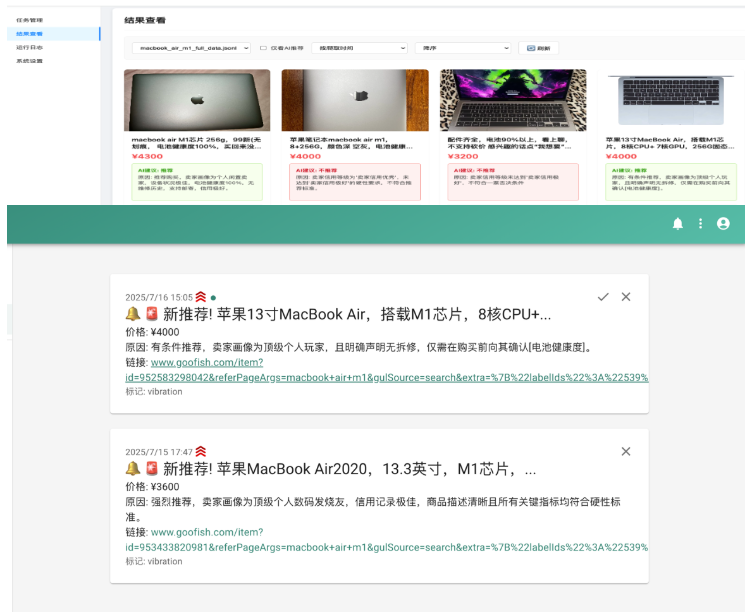Click the notification bell in green header

[x=678, y=224]
